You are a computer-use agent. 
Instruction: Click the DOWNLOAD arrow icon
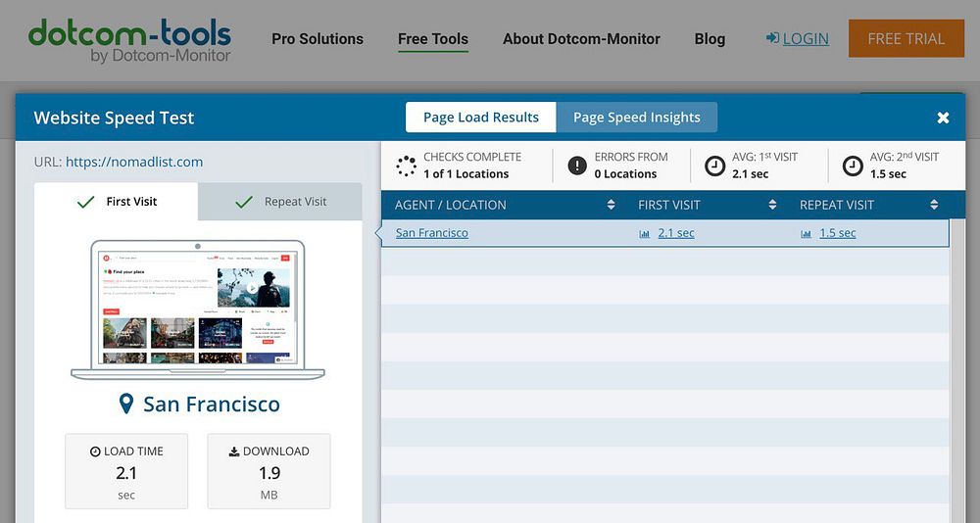(234, 452)
